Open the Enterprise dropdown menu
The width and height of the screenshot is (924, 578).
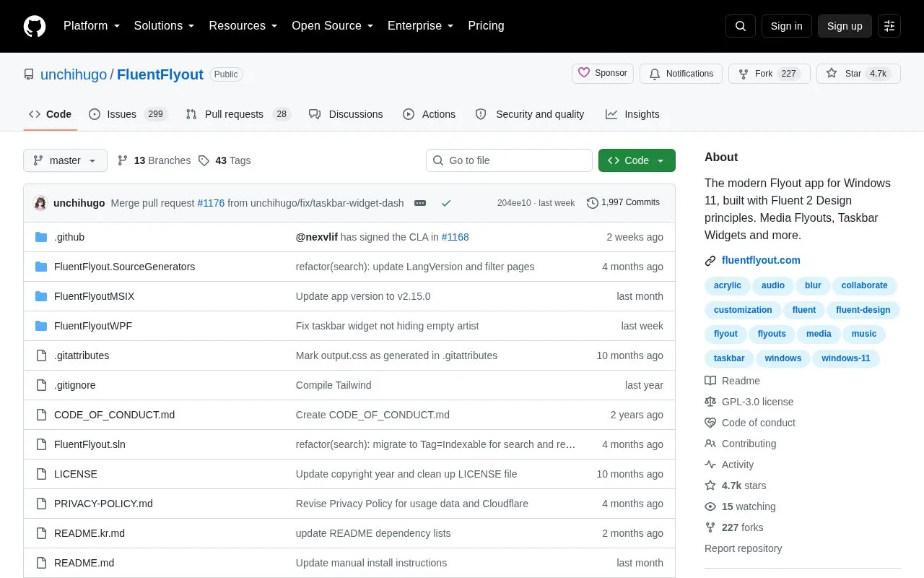point(421,26)
